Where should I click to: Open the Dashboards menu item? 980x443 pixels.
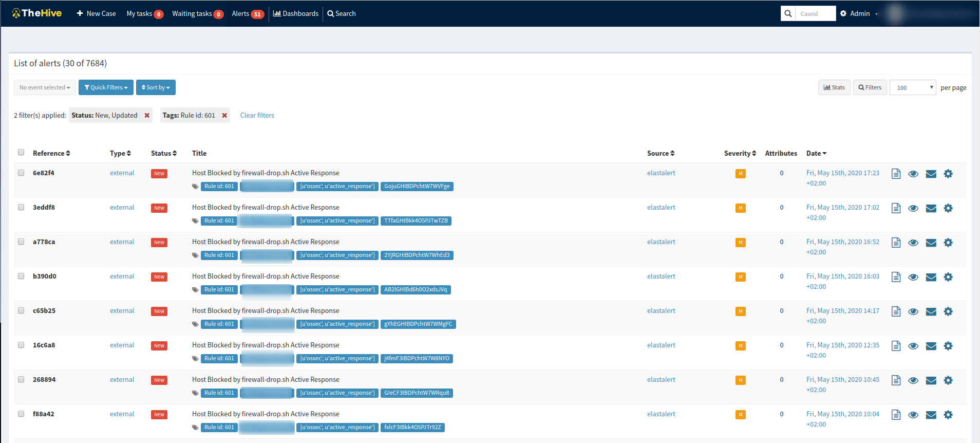[296, 14]
